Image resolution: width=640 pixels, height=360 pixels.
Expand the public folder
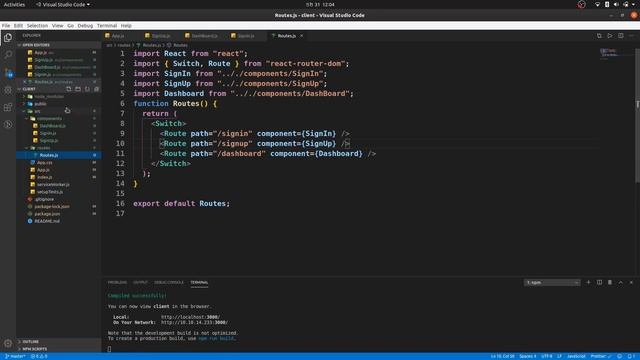(40, 104)
